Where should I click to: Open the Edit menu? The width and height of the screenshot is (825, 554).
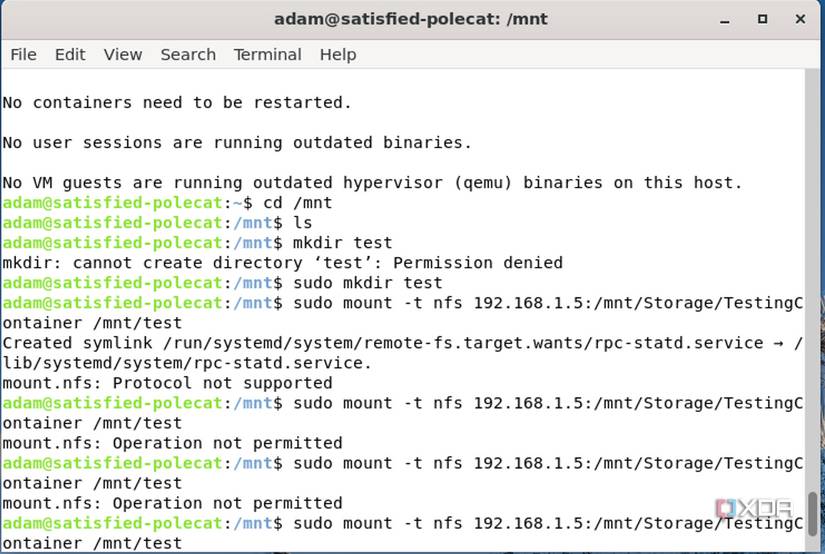70,54
